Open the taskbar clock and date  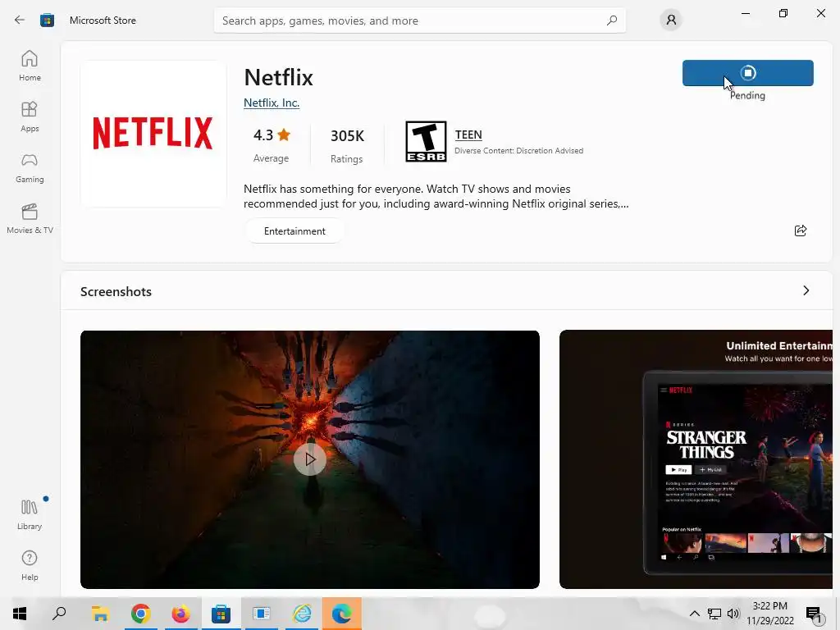coord(769,614)
